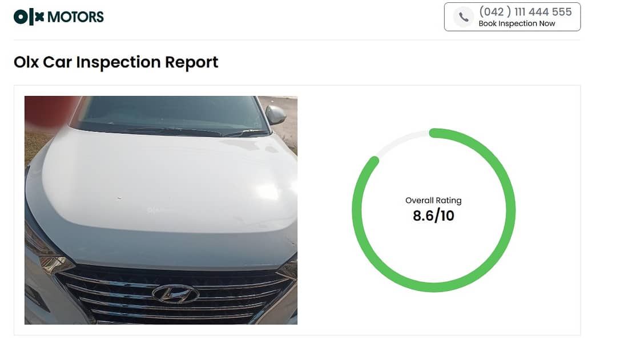This screenshot has width=644, height=343.
Task: Open the Book Inspection Now link
Action: pyautogui.click(x=517, y=24)
